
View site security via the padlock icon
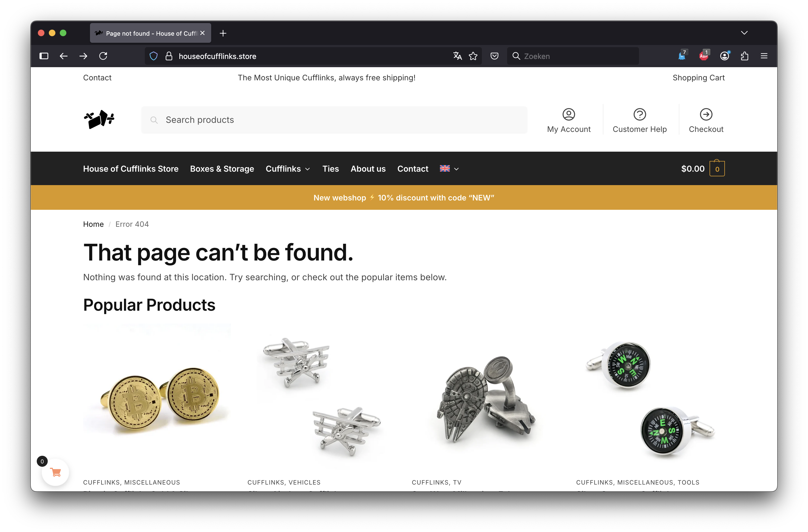tap(169, 56)
